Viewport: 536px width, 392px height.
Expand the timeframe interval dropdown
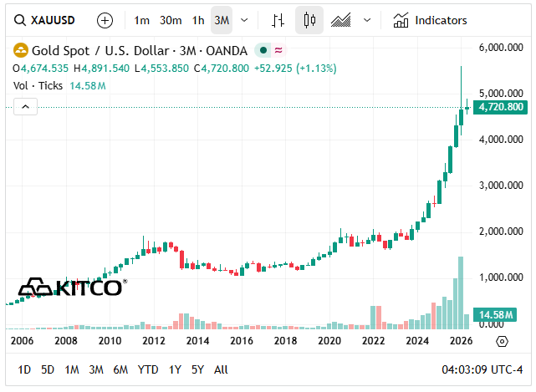(244, 21)
